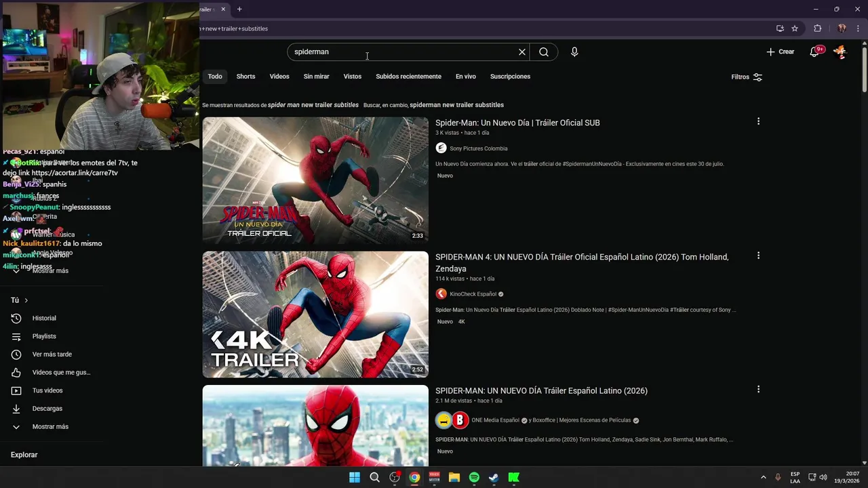The height and width of the screenshot is (488, 868).
Task: Click ONE Media Español channel avatar
Action: click(443, 420)
